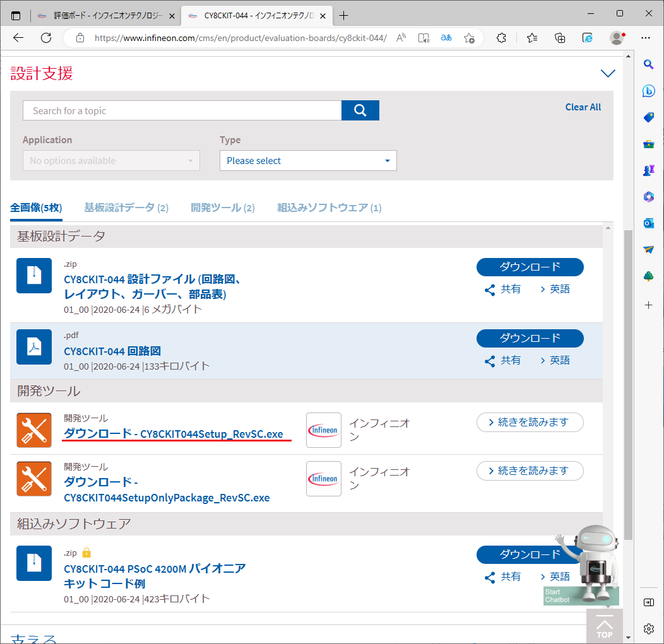The height and width of the screenshot is (644, 664).
Task: Click 続きを読みます for CY8CKIT044Setup_RevSC
Action: [530, 422]
